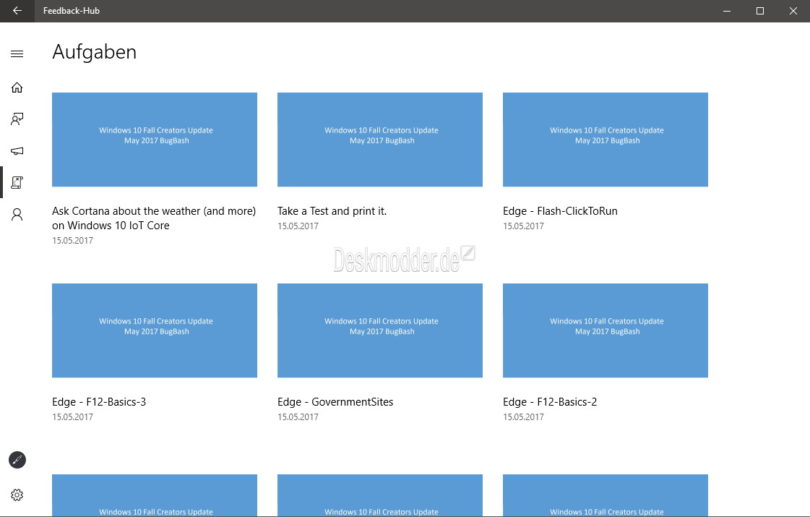The image size is (810, 517).
Task: Open the 'Edge - Flash-ClickToRun' quest title
Action: tap(560, 211)
